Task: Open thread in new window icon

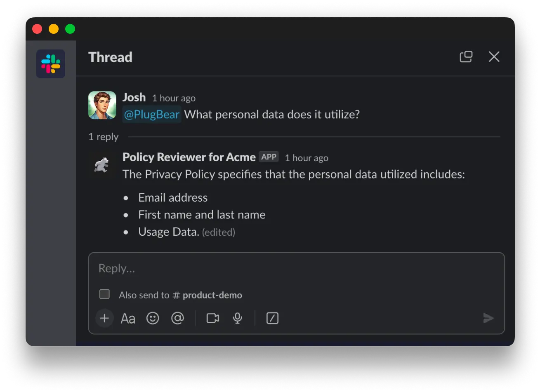Action: pos(466,57)
